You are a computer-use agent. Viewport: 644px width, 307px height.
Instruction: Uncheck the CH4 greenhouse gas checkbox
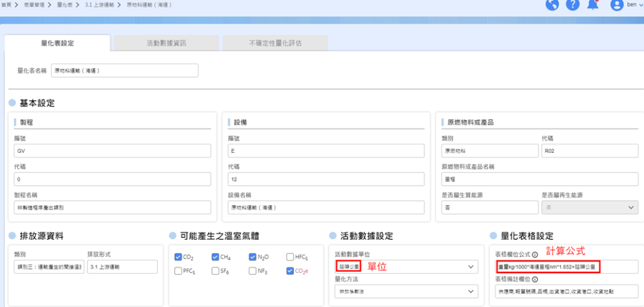point(216,257)
